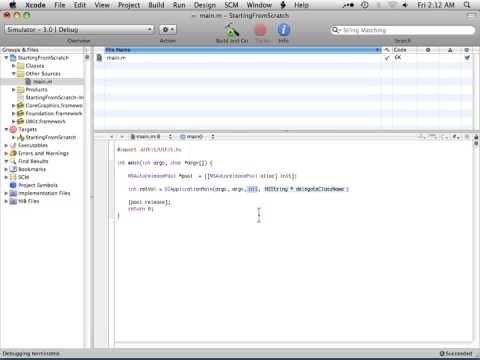
Task: Click the String Matching search field
Action: (402, 30)
